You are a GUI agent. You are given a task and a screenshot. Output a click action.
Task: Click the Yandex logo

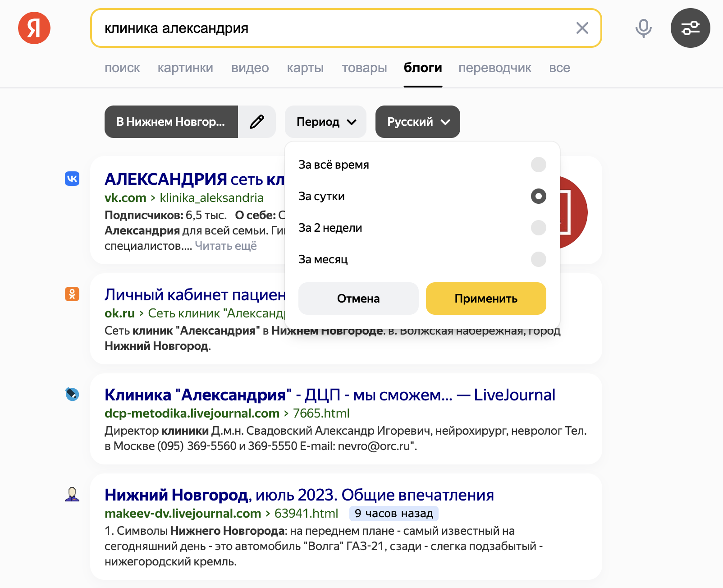point(34,28)
